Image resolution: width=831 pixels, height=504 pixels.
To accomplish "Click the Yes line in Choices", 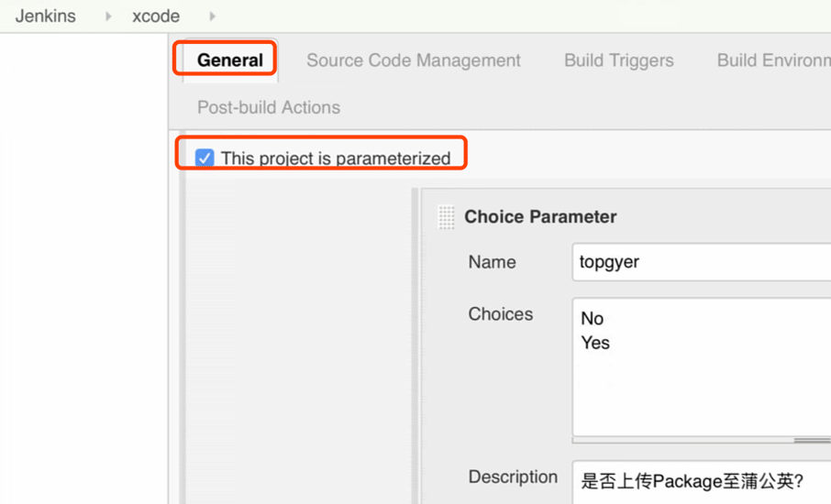I will point(595,343).
